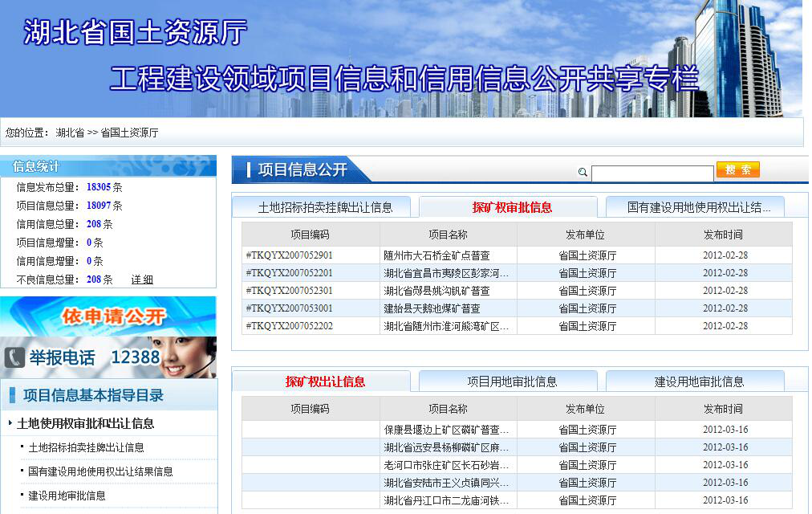The height and width of the screenshot is (514, 812).
Task: Open the 依申请公开 banner
Action: coord(108,316)
